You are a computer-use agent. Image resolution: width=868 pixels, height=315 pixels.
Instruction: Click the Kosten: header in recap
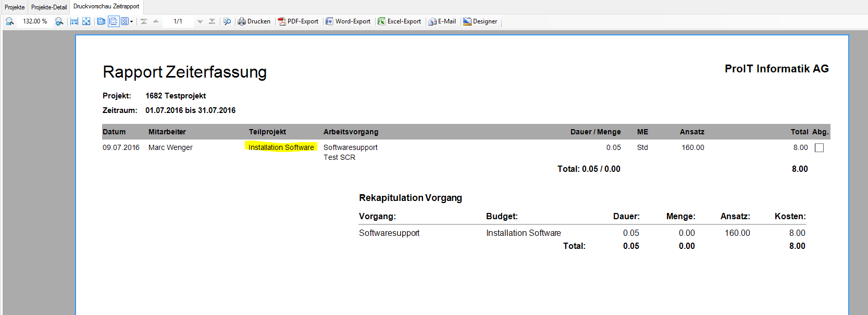790,216
